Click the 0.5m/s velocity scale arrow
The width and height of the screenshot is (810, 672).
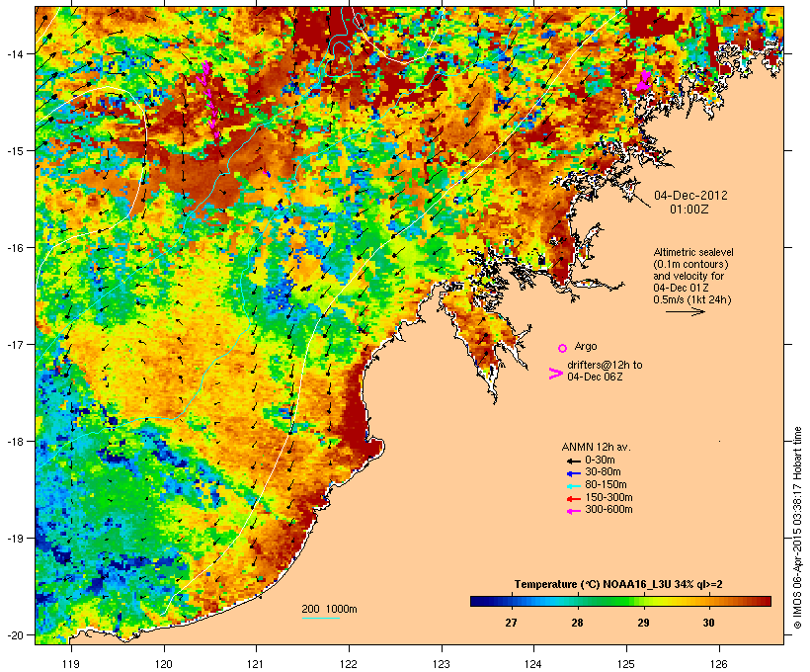point(685,311)
